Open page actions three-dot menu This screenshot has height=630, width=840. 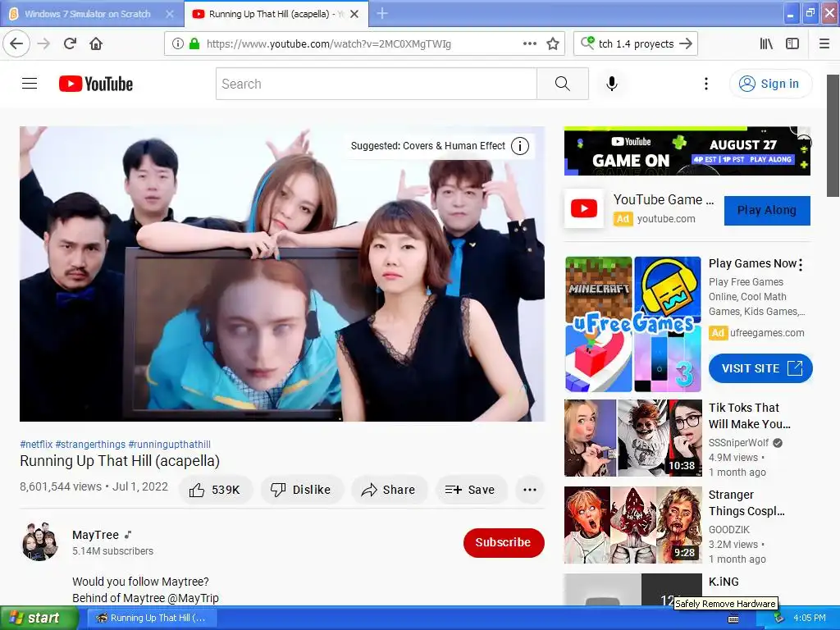pos(529,44)
